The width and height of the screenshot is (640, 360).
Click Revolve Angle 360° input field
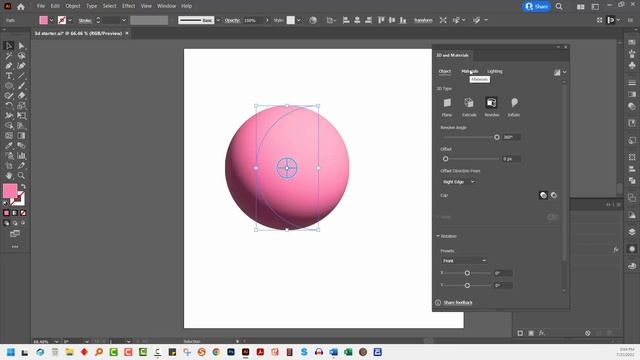511,137
